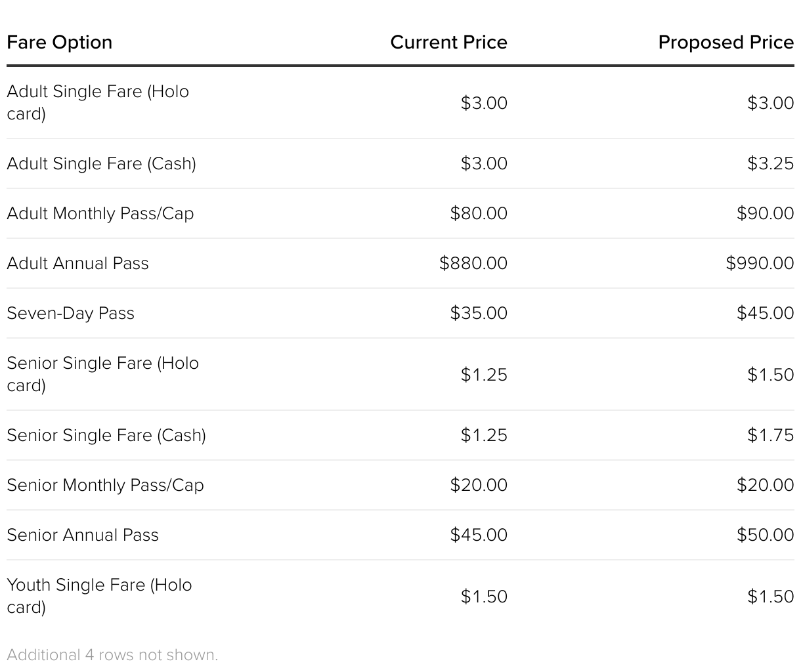Click the $1.75 proposed senior cash fare
This screenshot has height=672, width=801.
point(770,435)
